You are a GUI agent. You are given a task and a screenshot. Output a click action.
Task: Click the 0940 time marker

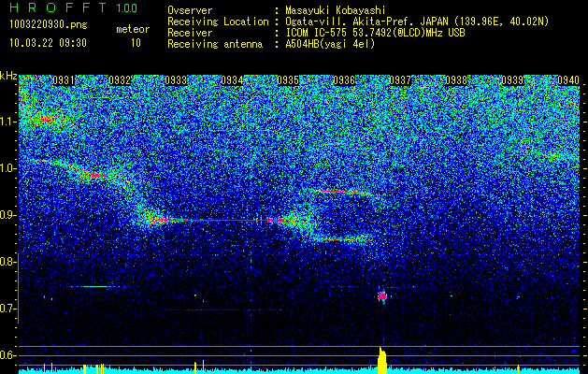click(568, 80)
